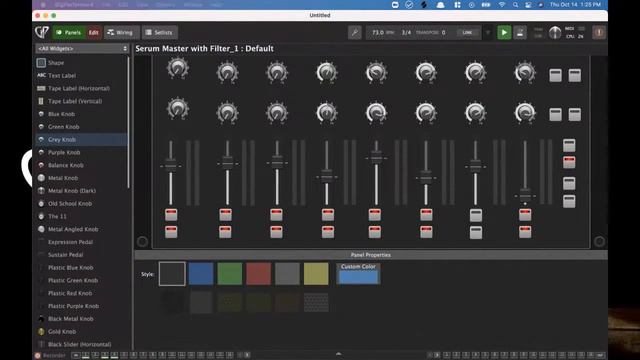The height and width of the screenshot is (360, 640).
Task: Toggle first channel's upper red button
Action: [171, 214]
